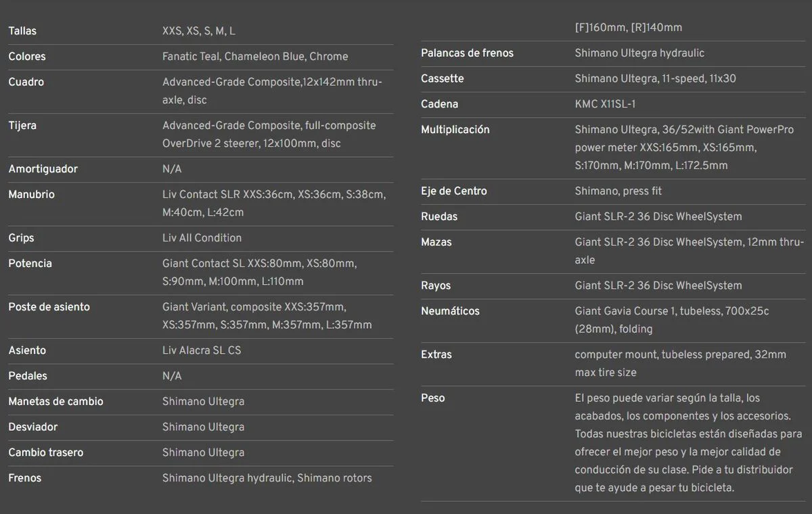Click the Giant Variant seatpost description
This screenshot has height=514, width=812.
267,316
